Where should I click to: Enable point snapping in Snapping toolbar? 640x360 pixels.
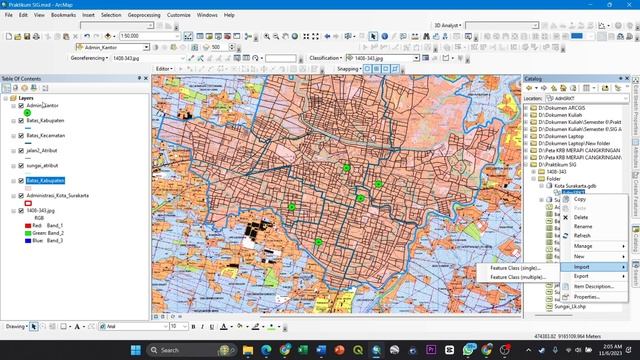click(367, 69)
